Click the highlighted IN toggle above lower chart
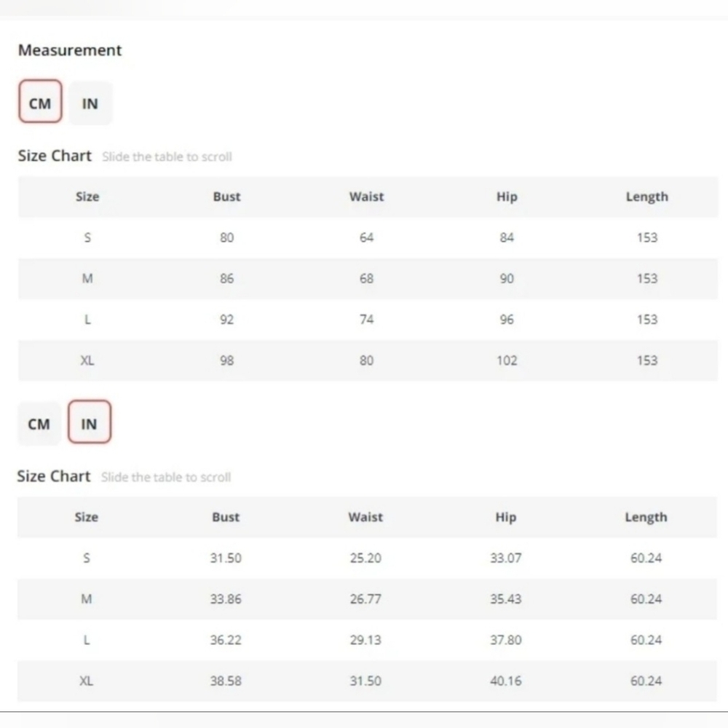Viewport: 728px width, 728px height. (x=90, y=422)
